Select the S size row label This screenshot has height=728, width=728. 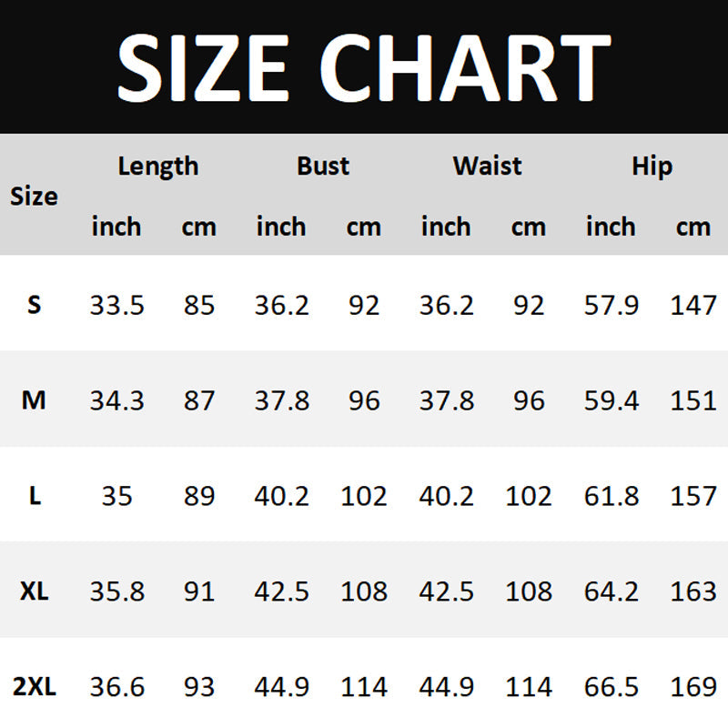[x=34, y=305]
